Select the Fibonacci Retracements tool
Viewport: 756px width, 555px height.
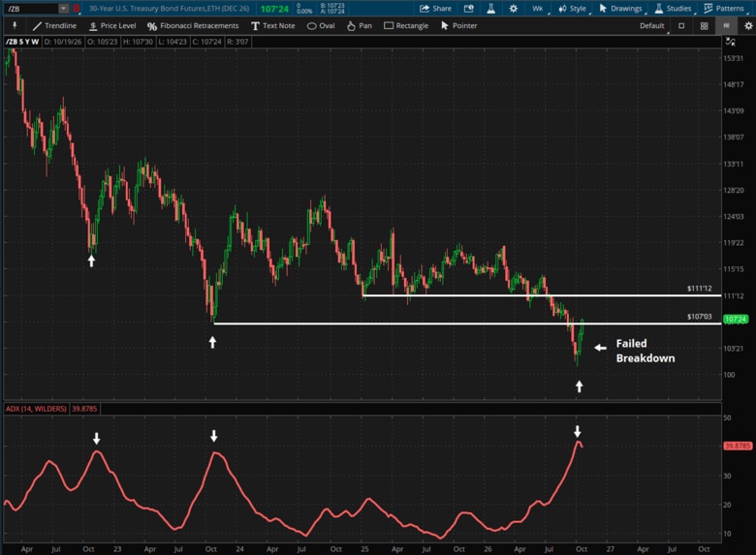[x=193, y=25]
